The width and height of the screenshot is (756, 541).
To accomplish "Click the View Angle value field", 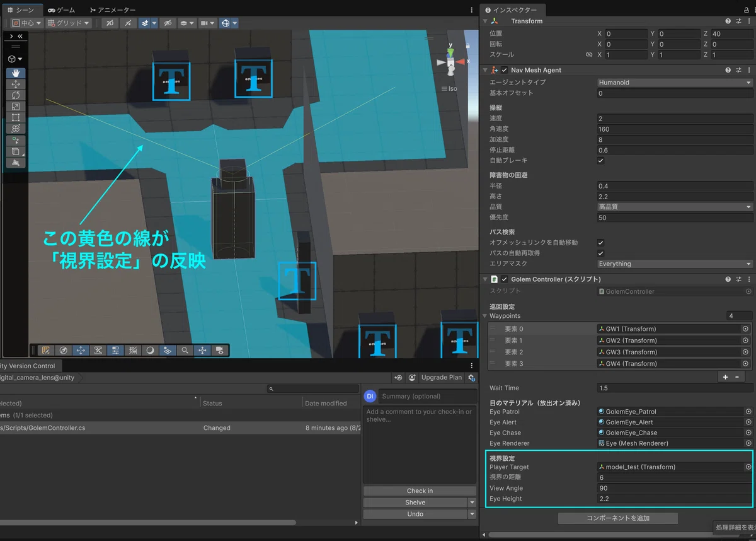I will [675, 488].
